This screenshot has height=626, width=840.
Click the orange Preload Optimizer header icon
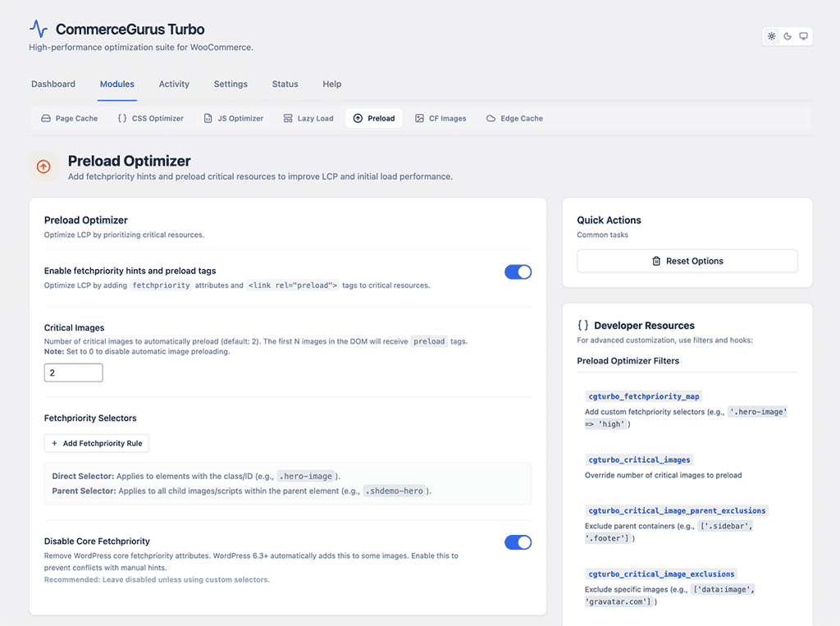tap(43, 167)
